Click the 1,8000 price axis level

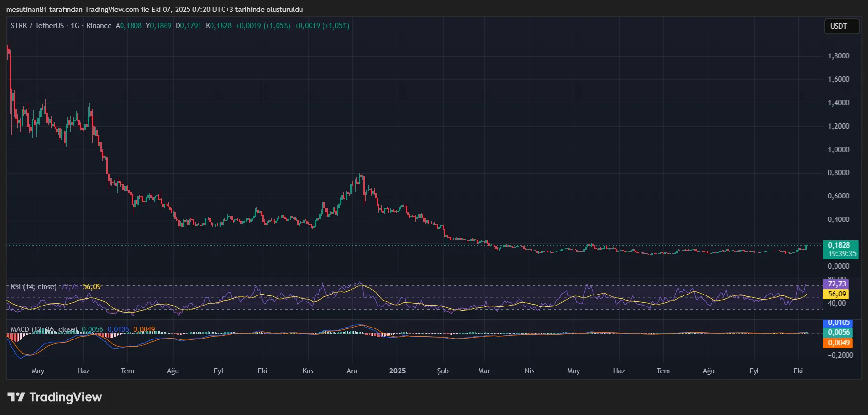tap(838, 56)
